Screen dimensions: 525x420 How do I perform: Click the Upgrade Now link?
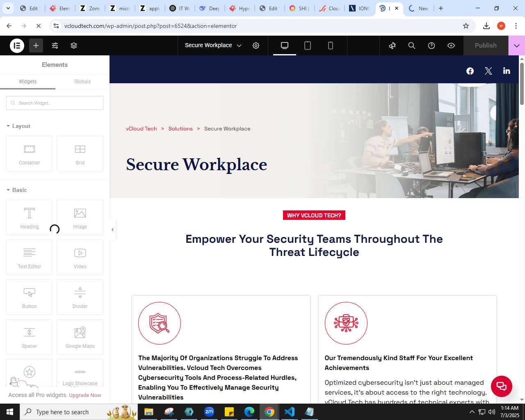coord(85,395)
